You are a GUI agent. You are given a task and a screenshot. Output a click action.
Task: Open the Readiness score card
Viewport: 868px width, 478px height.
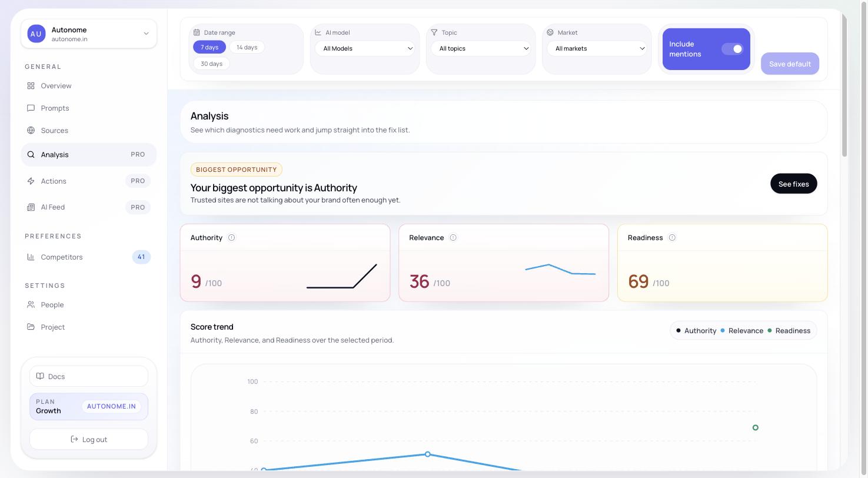[x=723, y=263]
